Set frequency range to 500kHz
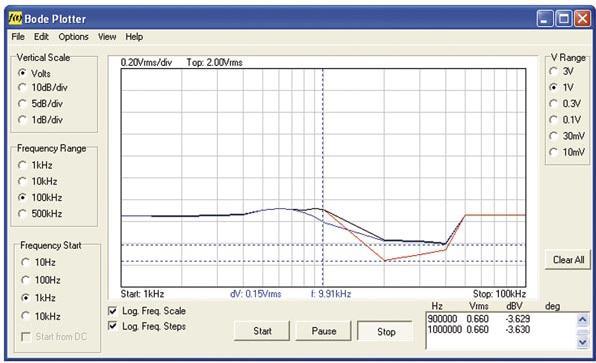This screenshot has width=596, height=363. tap(22, 214)
